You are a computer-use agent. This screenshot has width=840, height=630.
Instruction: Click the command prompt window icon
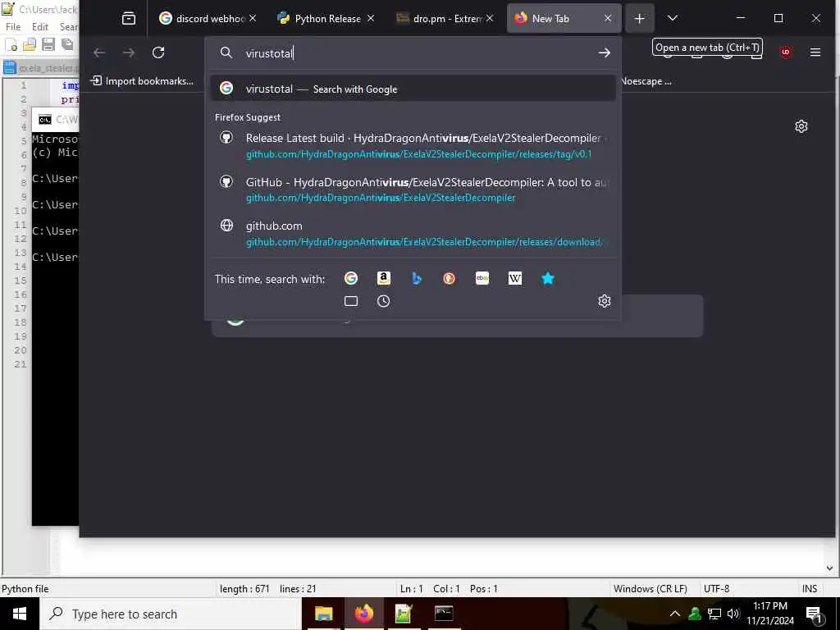(45, 119)
